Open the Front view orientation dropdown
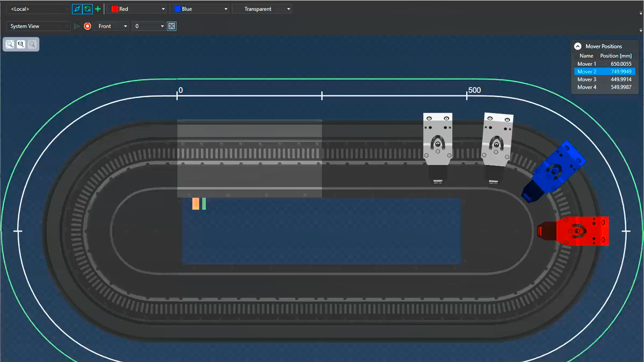The height and width of the screenshot is (362, 644). 111,26
